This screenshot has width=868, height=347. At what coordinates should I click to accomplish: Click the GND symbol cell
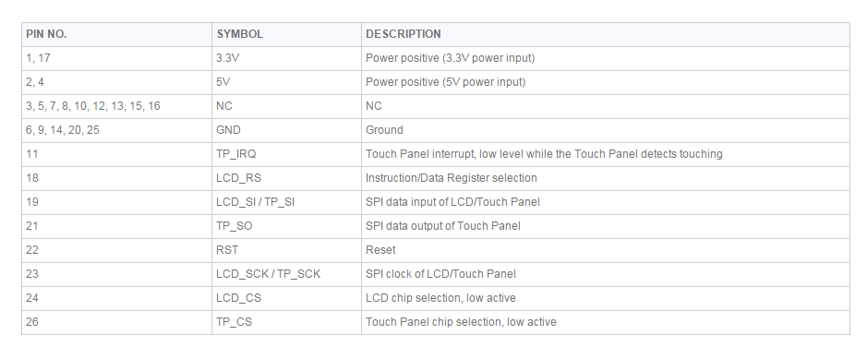287,130
